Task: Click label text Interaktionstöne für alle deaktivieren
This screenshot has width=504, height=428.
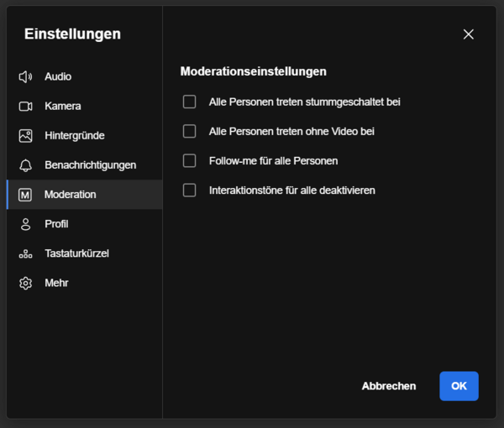Action: 291,191
